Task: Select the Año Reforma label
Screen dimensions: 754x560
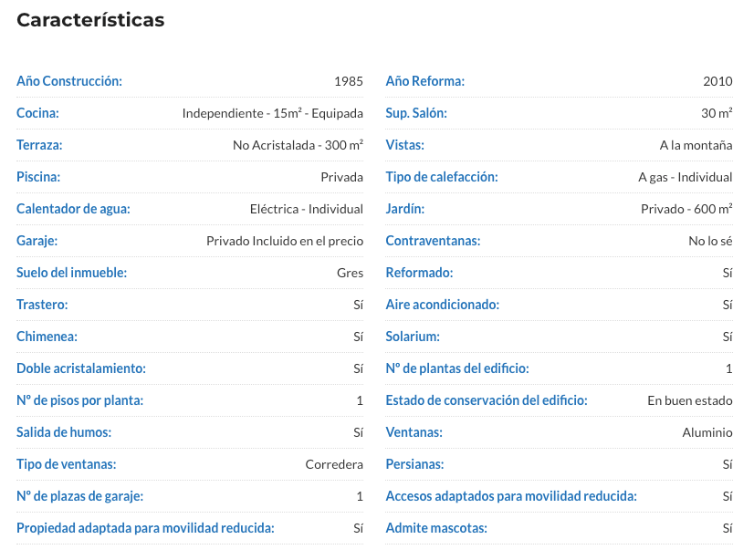Action: [x=424, y=81]
